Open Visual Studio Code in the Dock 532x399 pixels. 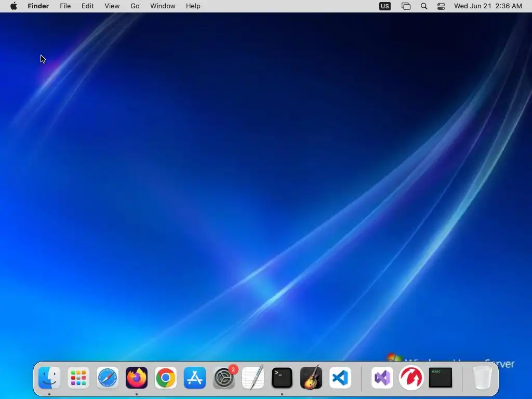(340, 378)
